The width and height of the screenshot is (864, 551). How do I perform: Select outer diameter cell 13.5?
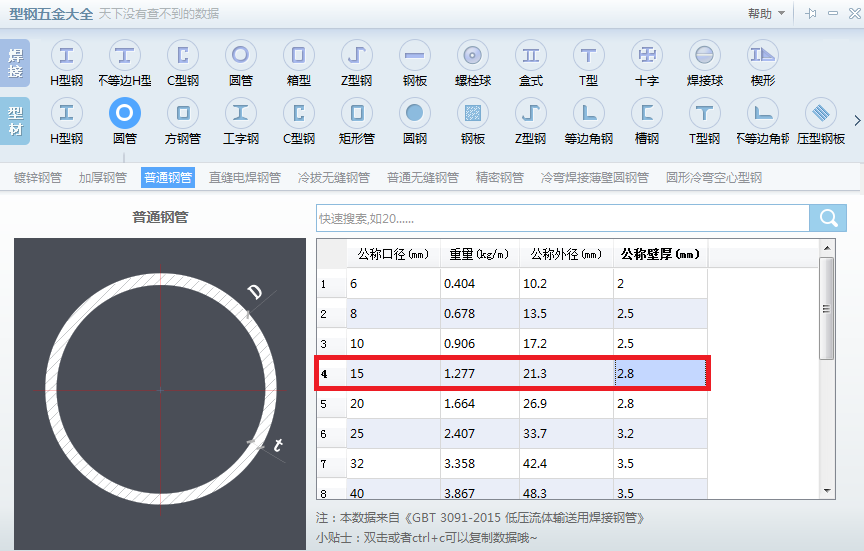coord(566,314)
